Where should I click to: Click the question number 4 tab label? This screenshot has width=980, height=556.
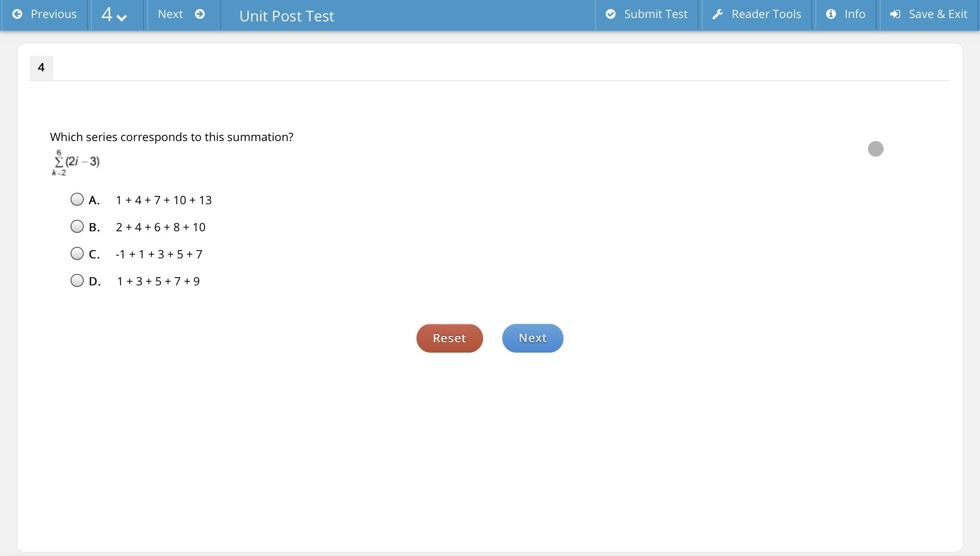point(41,68)
